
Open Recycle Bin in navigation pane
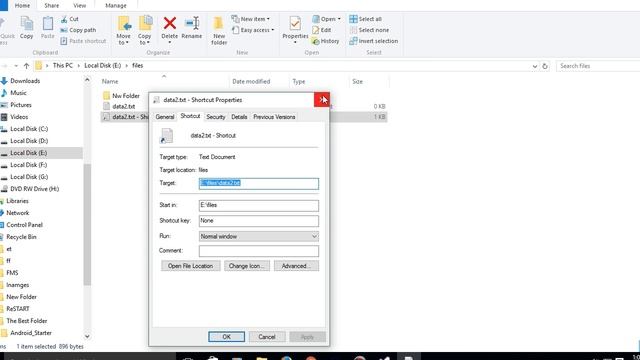(21, 237)
